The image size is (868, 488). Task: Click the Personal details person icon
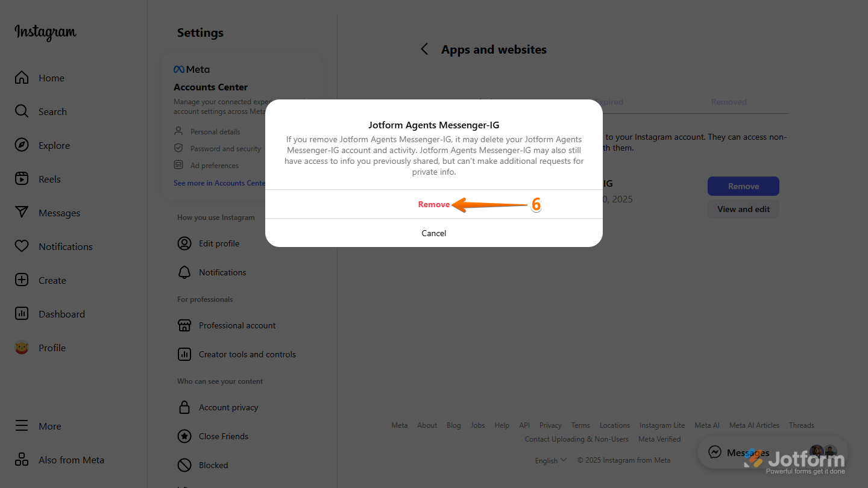tap(178, 131)
